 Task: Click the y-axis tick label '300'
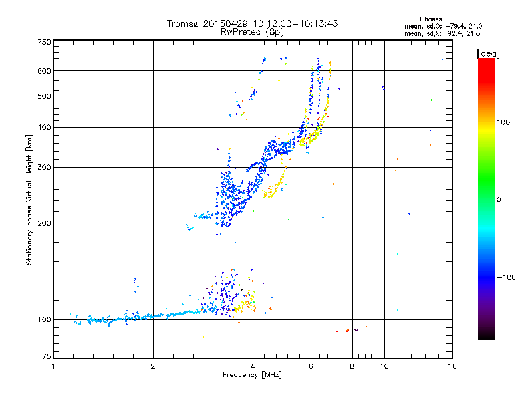[x=44, y=167]
